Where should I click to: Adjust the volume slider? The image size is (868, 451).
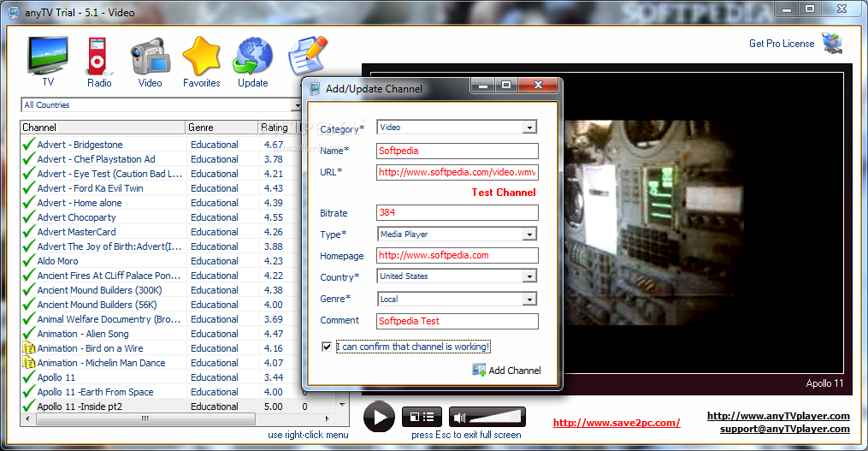coord(495,418)
